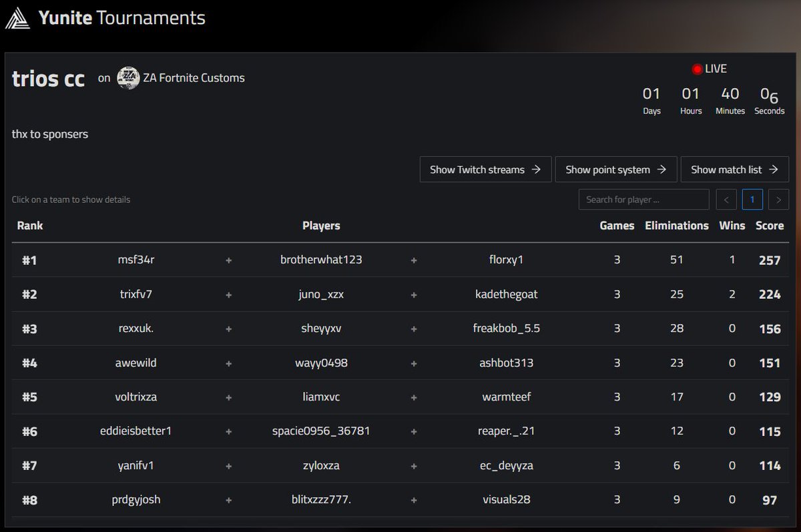Click the Minutes countdown value 40
Viewport: 801px width, 532px height.
pyautogui.click(x=730, y=93)
